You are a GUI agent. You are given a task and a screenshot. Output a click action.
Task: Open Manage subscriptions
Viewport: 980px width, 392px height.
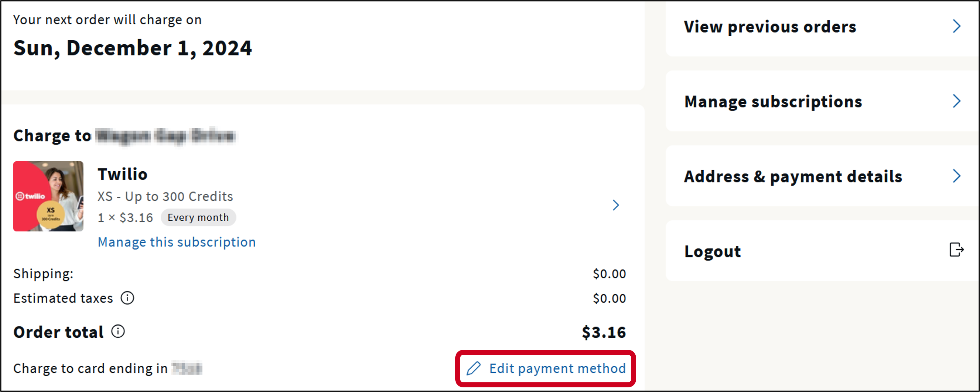(x=773, y=101)
